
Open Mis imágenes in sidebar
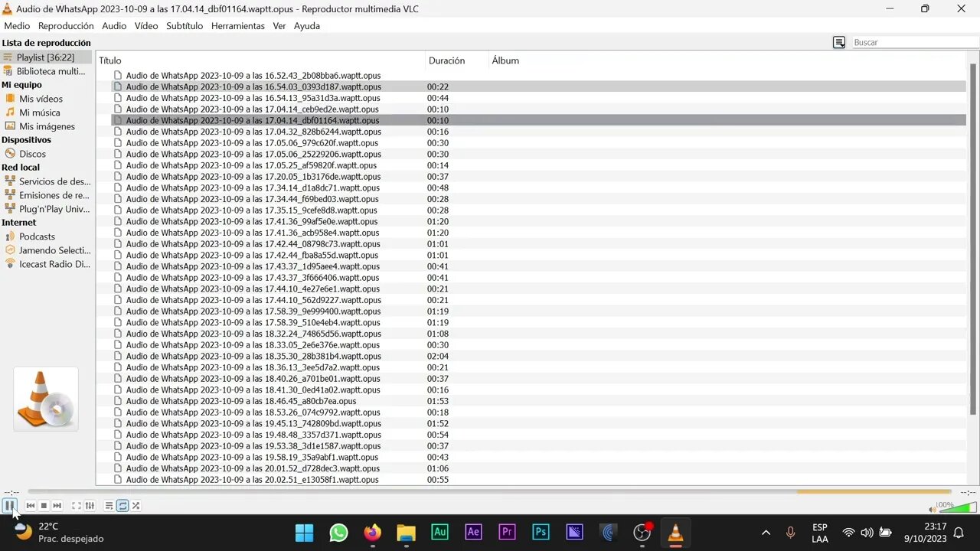coord(46,126)
